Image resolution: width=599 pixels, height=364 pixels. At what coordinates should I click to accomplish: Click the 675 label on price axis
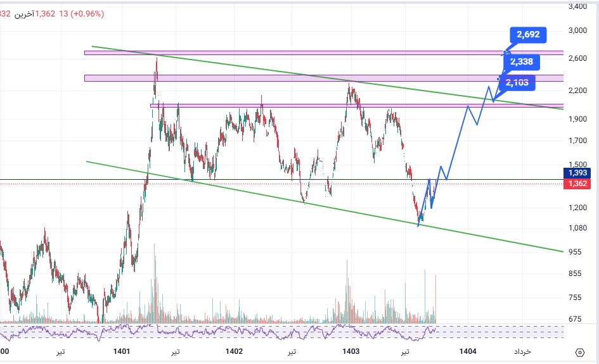point(574,319)
